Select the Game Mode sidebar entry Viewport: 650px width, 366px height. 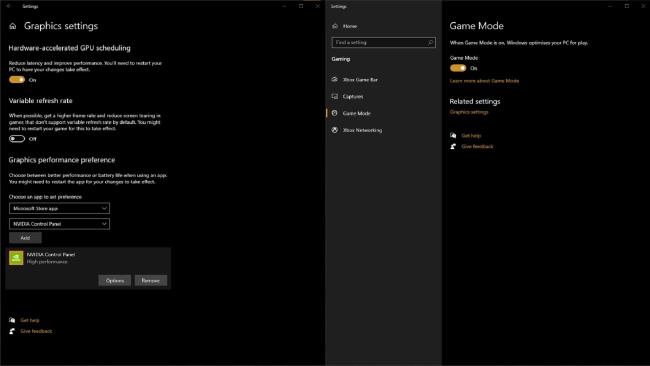(357, 113)
